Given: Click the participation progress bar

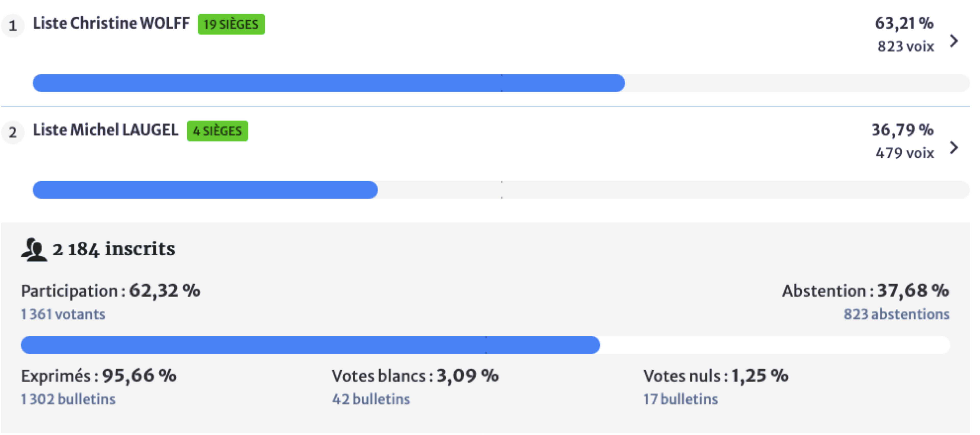Looking at the screenshot, I should pos(310,345).
